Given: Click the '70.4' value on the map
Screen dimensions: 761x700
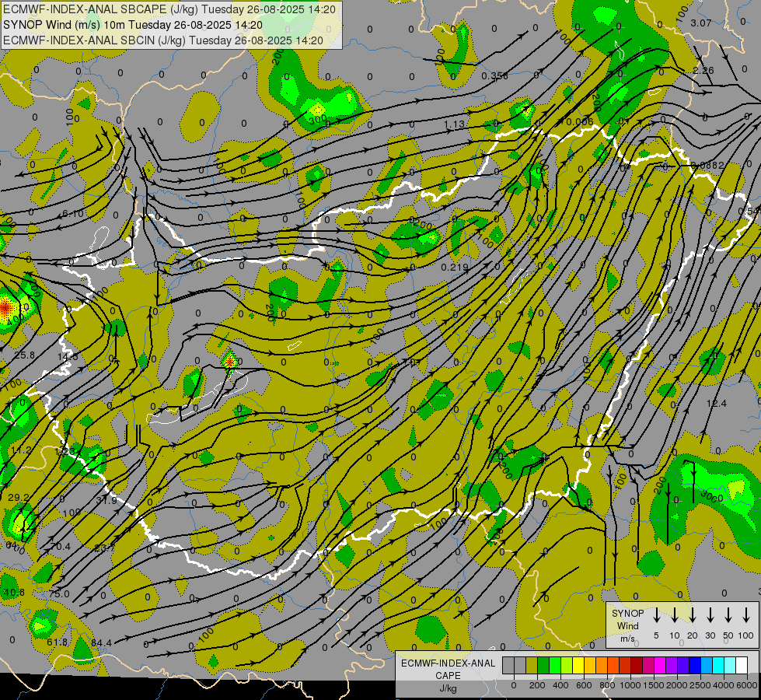Looking at the screenshot, I should point(60,547).
